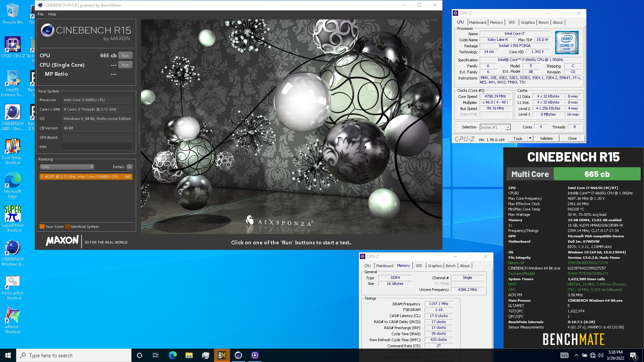
Task: Switch to Cinebench taskbar app
Action: tap(238, 355)
